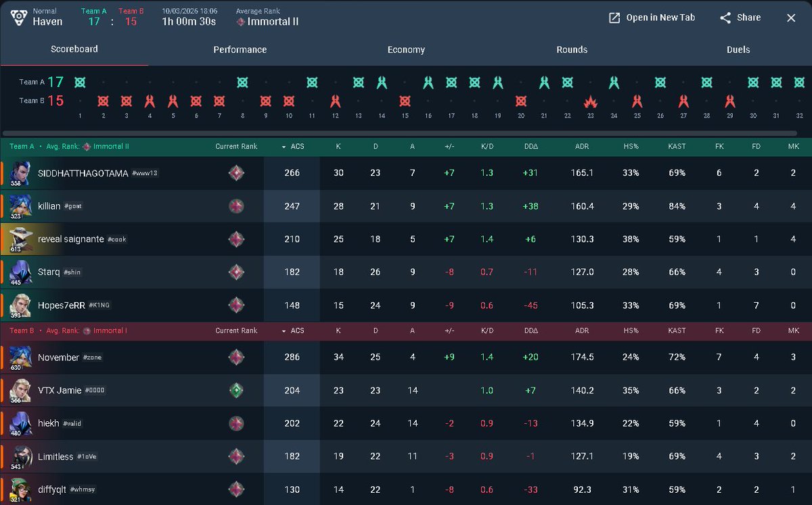
Task: Select the Scoreboard tab
Action: tap(74, 49)
